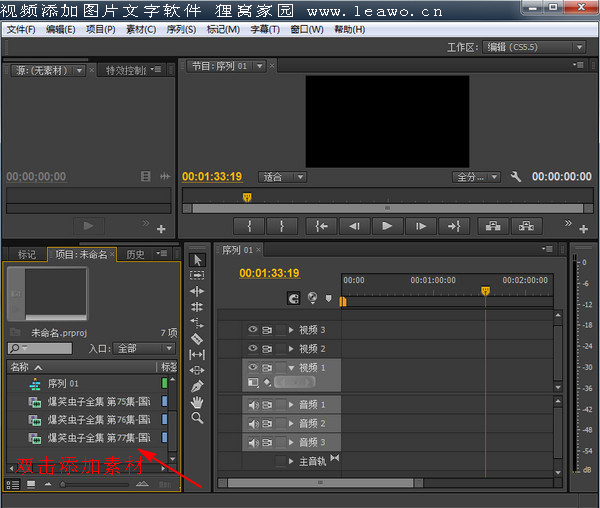Toggle visibility eye of 视频 2 track
Viewport: 600px width, 508px height.
click(x=253, y=348)
